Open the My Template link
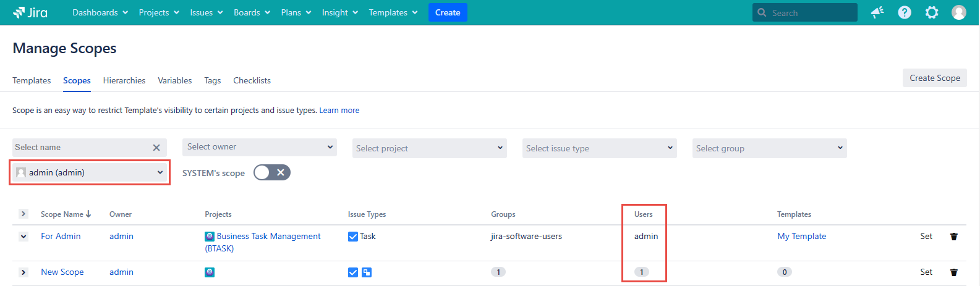The height and width of the screenshot is (286, 980). (801, 236)
